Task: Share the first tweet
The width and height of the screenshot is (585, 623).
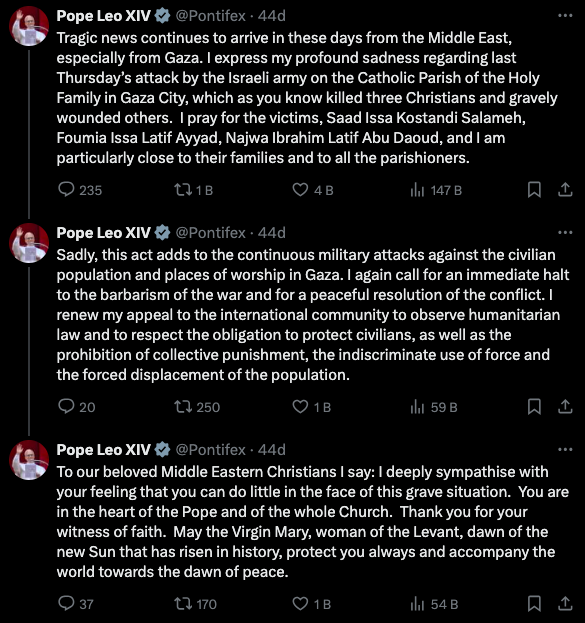Action: point(565,190)
